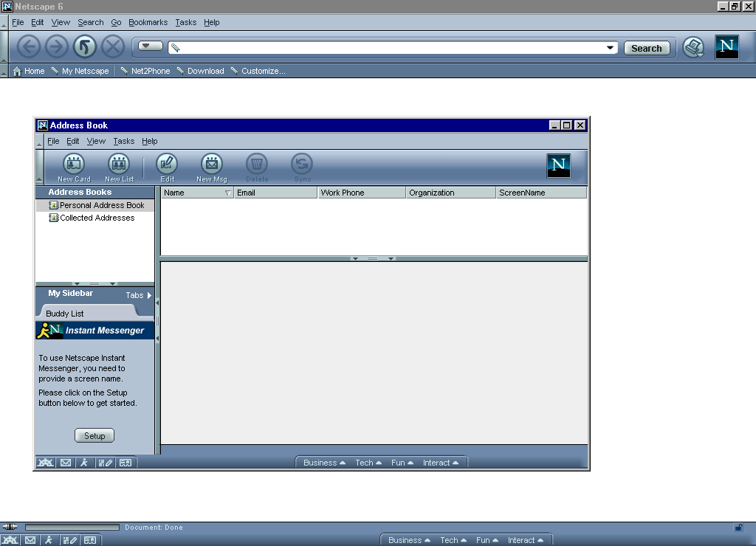Image resolution: width=756 pixels, height=546 pixels.
Task: Open Composer from Address Book taskbar icon
Action: point(105,463)
